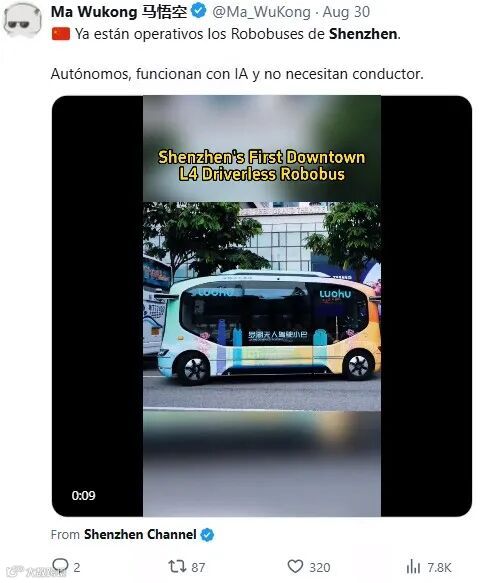This screenshot has height=583, width=494.
Task: Open the Ma Wukong display name link
Action: (119, 12)
